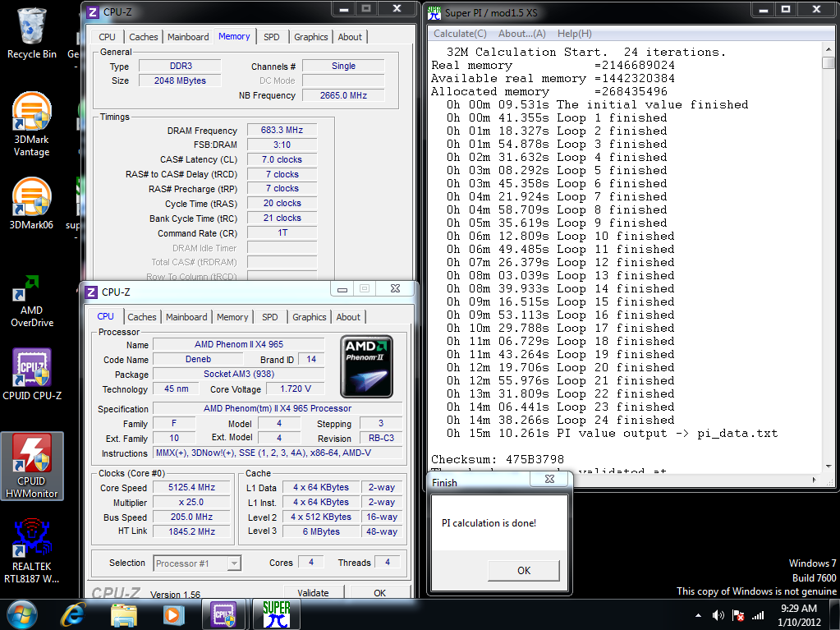Open AMD OverDrive desktop shortcut
Viewport: 840px width, 630px height.
tap(31, 301)
